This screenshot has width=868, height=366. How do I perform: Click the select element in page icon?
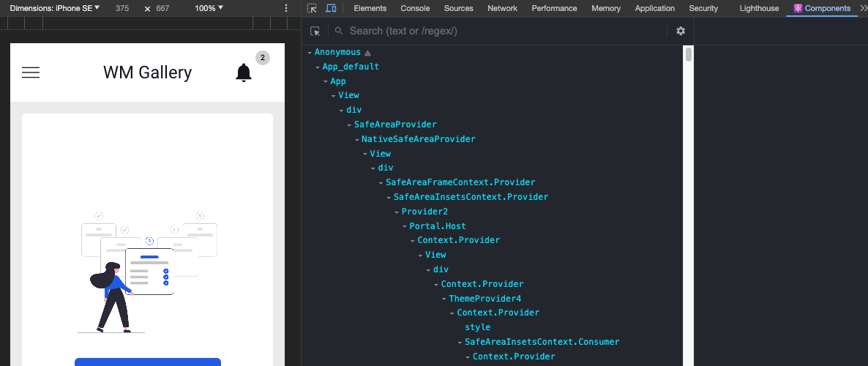click(x=315, y=31)
